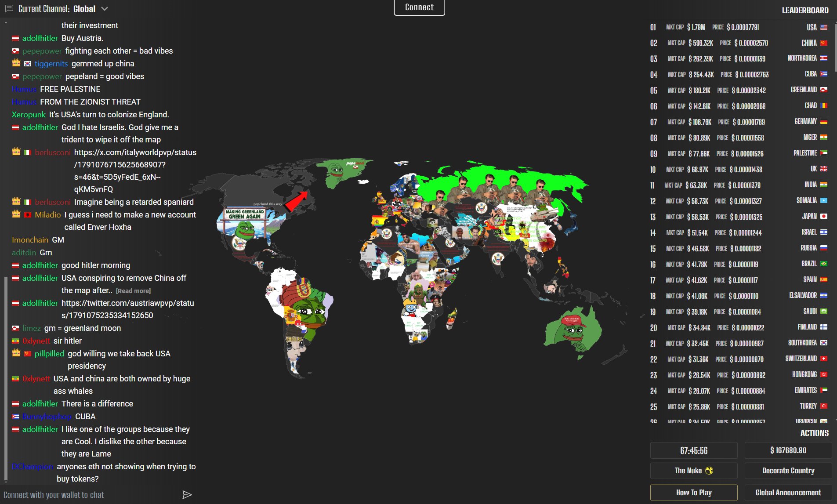Viewport: 837px width, 504px height.
Task: Click the Finland flag in the leaderboard
Action: [824, 327]
